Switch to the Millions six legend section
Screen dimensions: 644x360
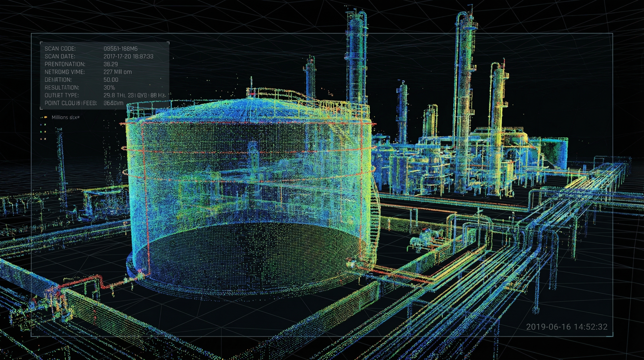point(66,117)
